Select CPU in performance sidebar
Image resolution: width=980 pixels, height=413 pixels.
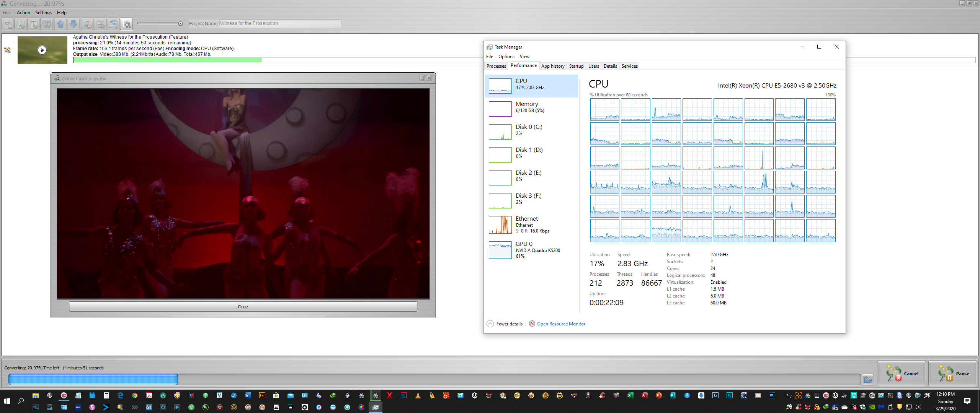[x=531, y=86]
